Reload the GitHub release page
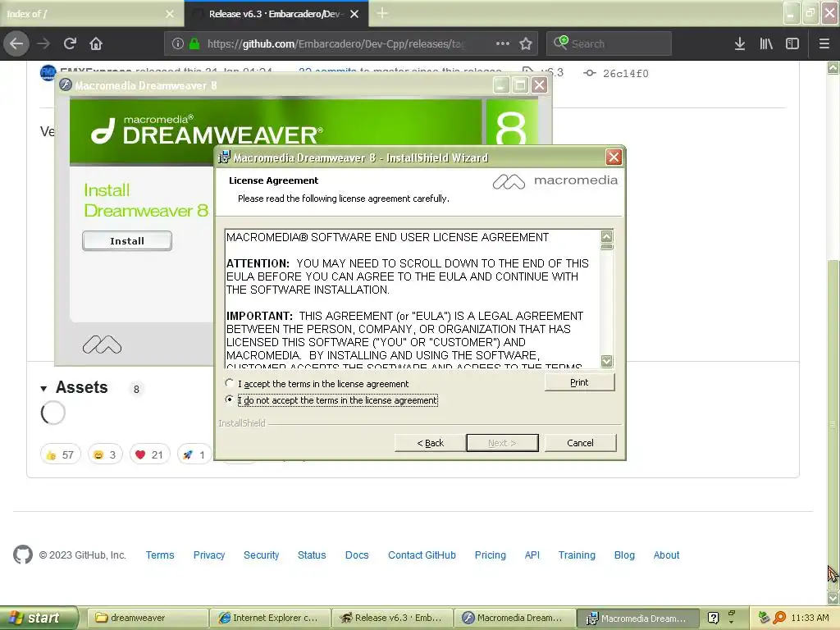The image size is (840, 630). [x=70, y=43]
